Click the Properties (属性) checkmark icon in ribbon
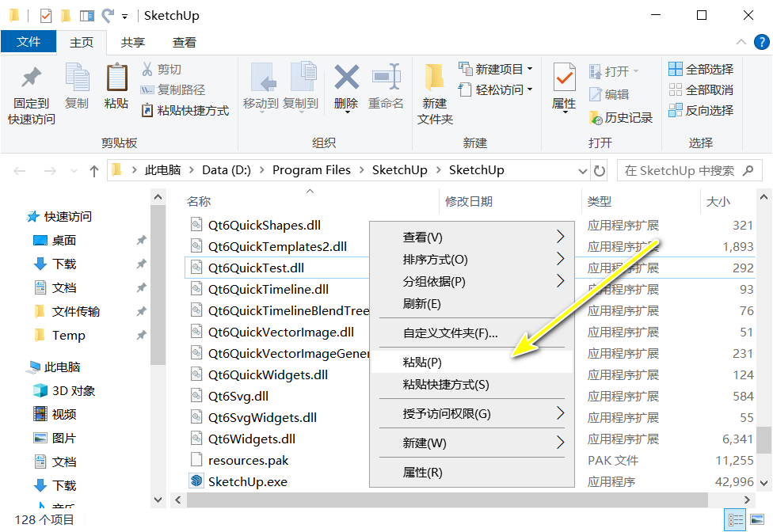 pyautogui.click(x=565, y=78)
